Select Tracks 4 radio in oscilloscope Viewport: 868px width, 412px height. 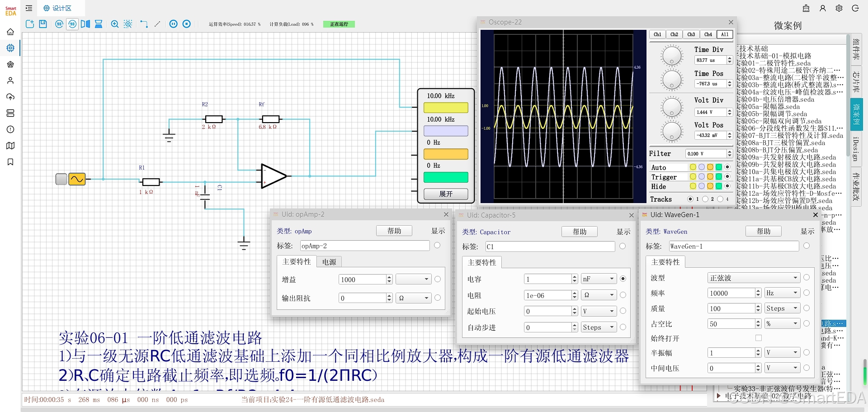click(x=720, y=199)
